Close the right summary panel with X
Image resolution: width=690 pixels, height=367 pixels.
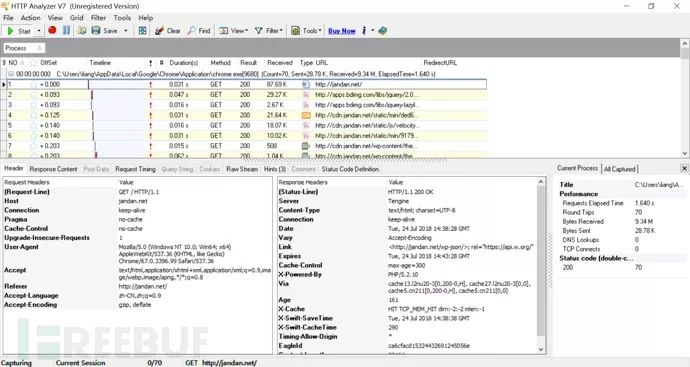pyautogui.click(x=684, y=168)
